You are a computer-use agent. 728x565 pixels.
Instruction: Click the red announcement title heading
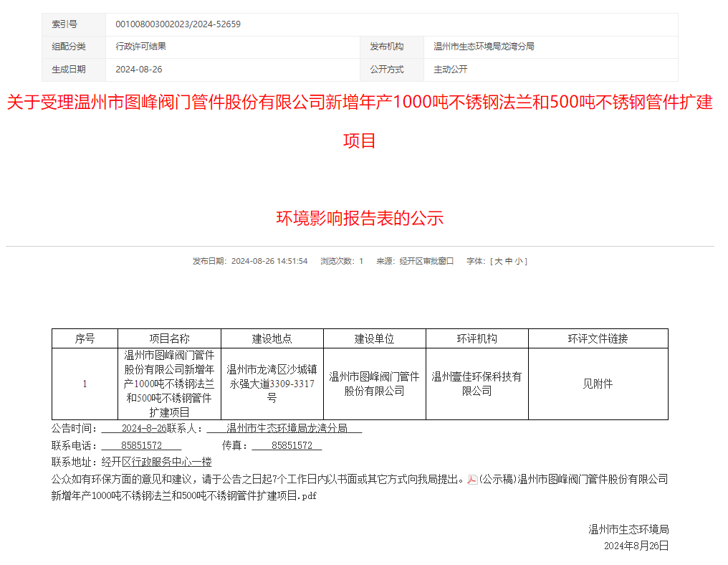[360, 120]
